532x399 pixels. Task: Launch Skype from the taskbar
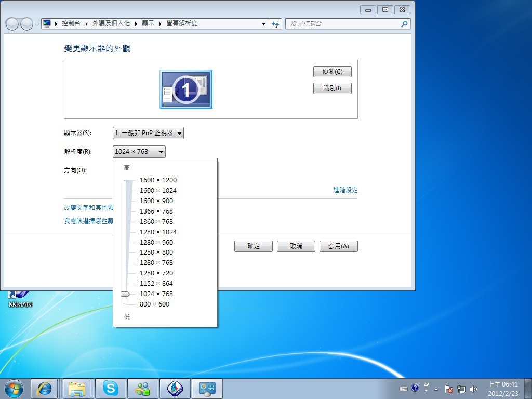(110, 388)
